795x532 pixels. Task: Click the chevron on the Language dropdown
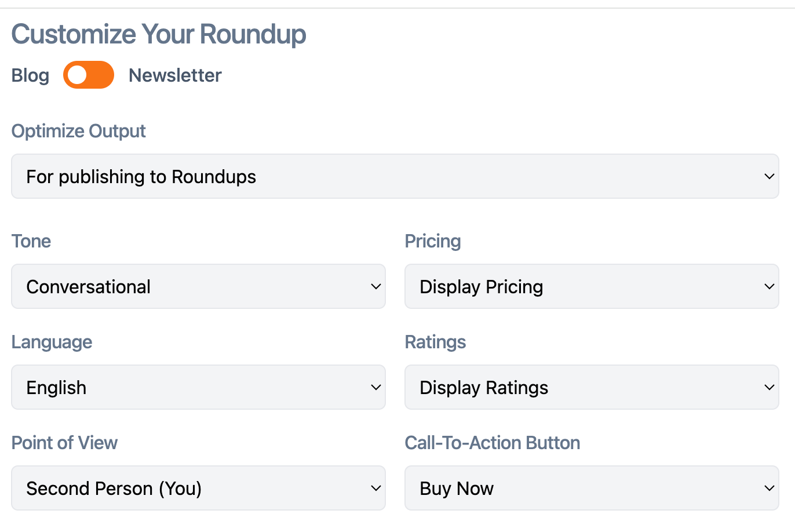click(x=375, y=387)
